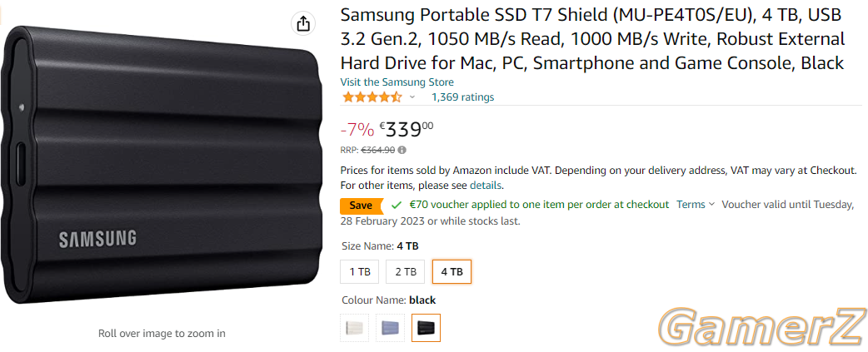Visit the Samsung Store link
This screenshot has height=352, width=868.
397,82
